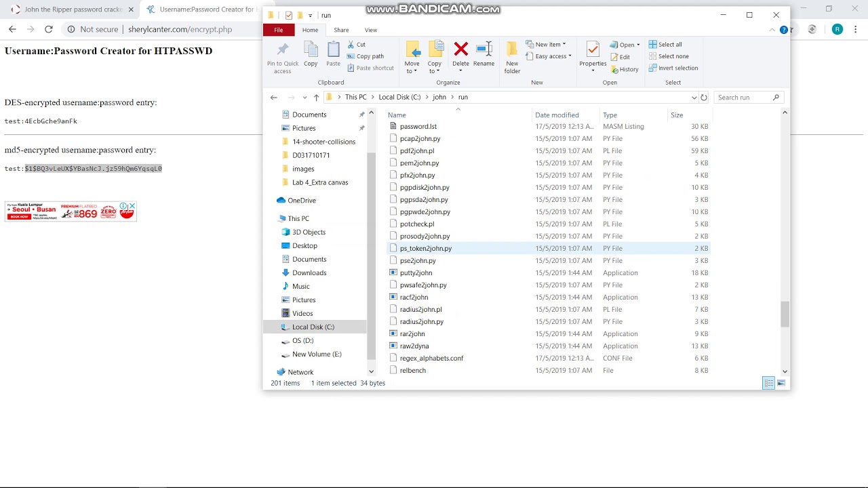The height and width of the screenshot is (488, 868).
Task: Go up one folder level
Action: coord(316,98)
